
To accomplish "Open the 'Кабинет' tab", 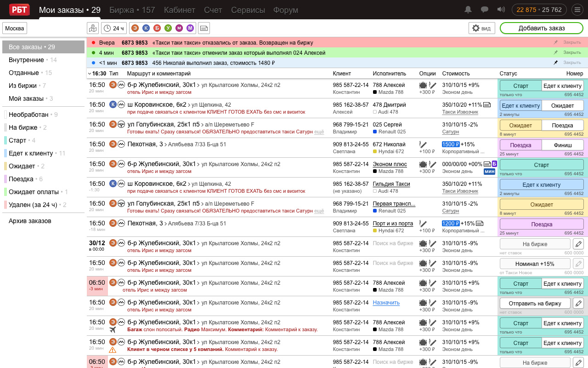I will tap(180, 10).
